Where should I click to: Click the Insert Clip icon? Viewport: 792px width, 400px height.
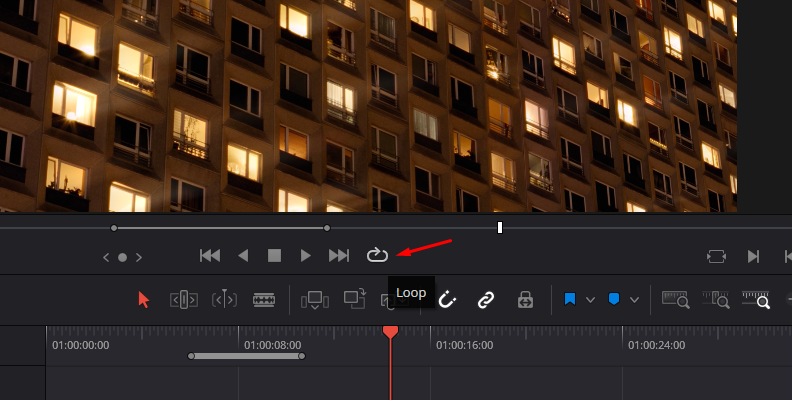(315, 300)
